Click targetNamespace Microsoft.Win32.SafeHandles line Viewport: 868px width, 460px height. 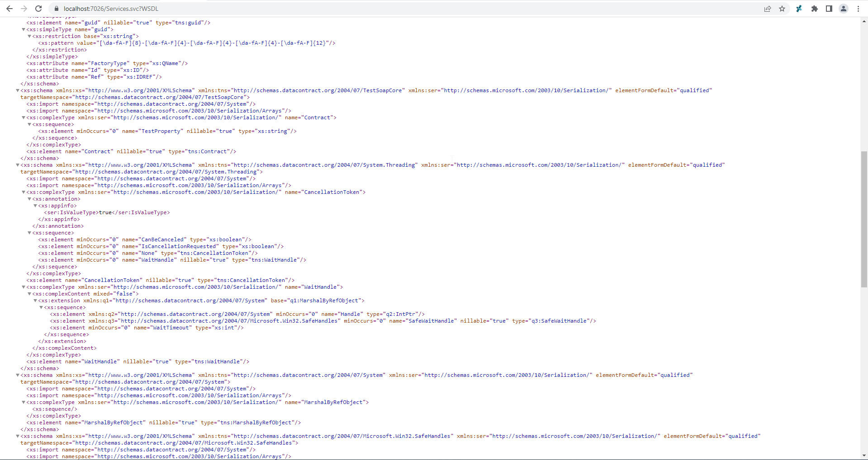[160, 443]
